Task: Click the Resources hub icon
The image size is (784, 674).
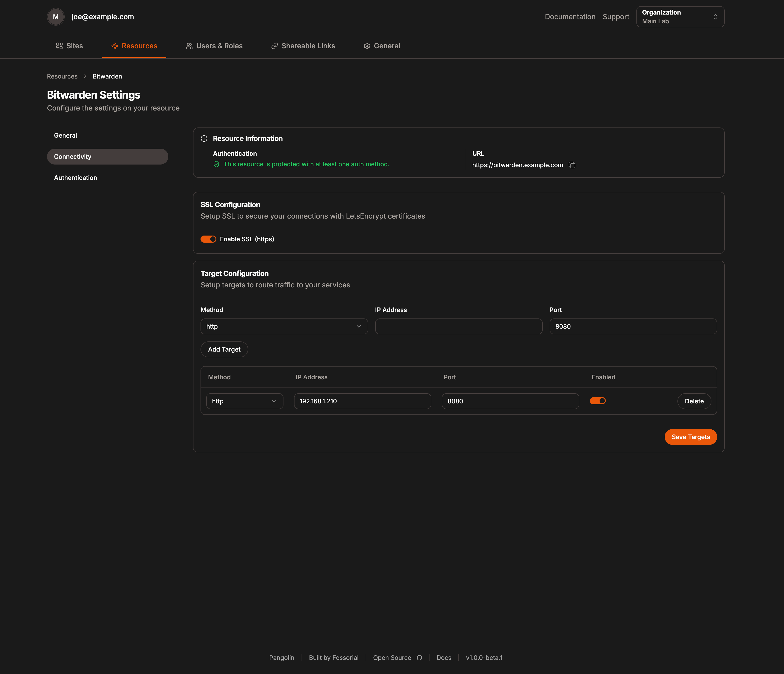Action: 114,45
